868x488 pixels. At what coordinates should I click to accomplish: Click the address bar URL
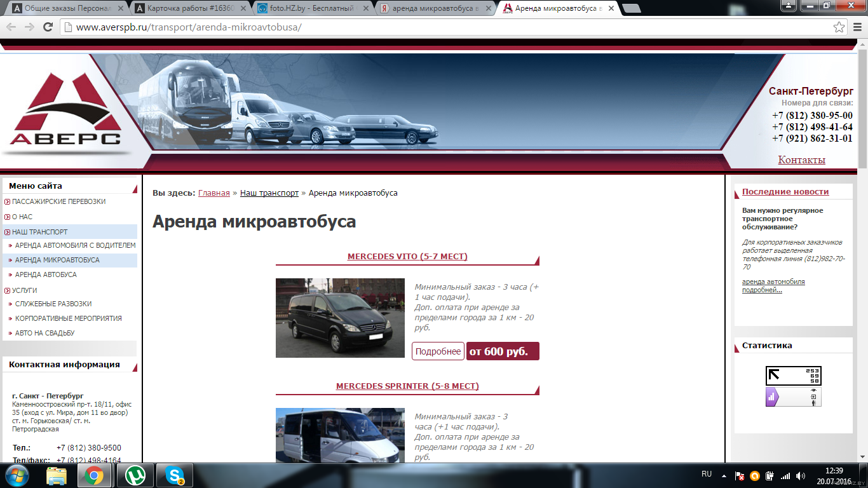189,27
